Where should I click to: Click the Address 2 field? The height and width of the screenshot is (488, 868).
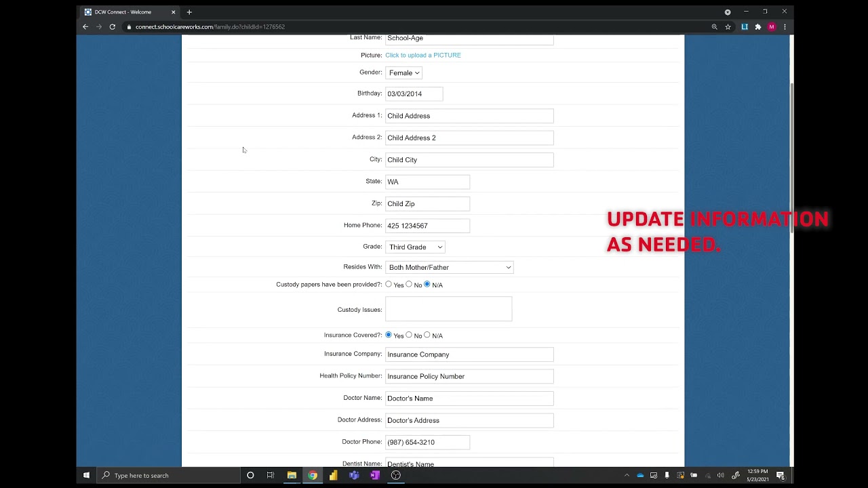(x=469, y=138)
